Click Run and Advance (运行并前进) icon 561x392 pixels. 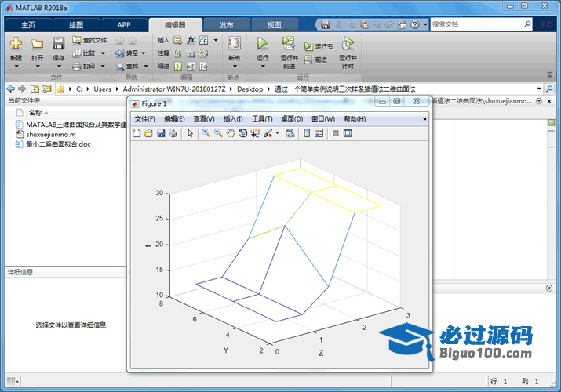coord(289,43)
